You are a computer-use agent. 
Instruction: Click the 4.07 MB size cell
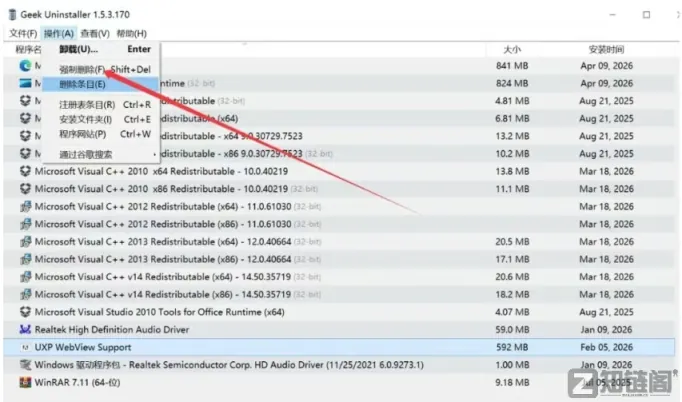(512, 312)
